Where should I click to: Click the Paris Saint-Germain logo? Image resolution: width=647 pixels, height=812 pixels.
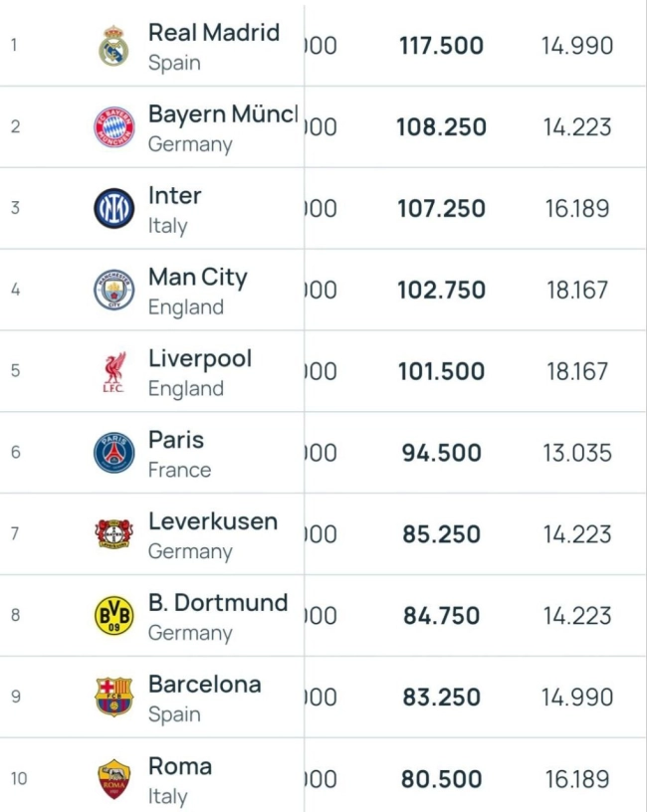point(113,454)
